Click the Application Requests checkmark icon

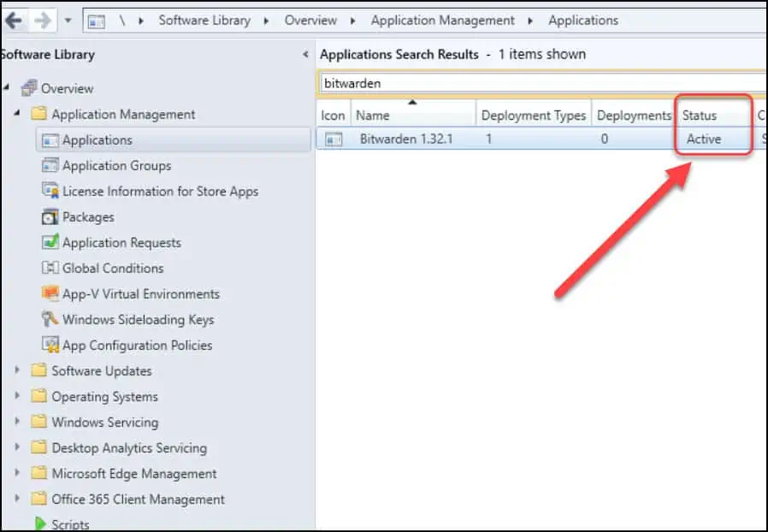tap(50, 241)
